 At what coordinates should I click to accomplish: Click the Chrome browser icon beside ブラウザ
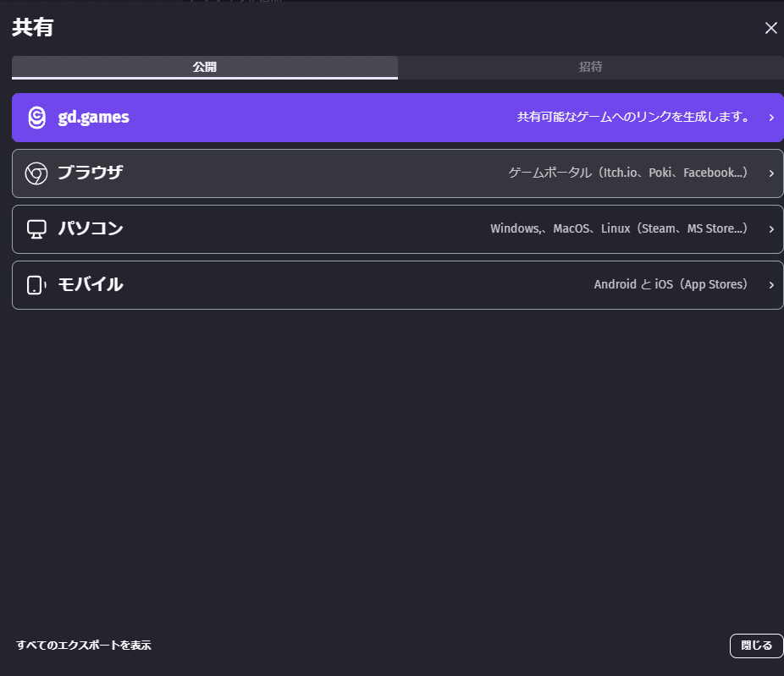(36, 173)
